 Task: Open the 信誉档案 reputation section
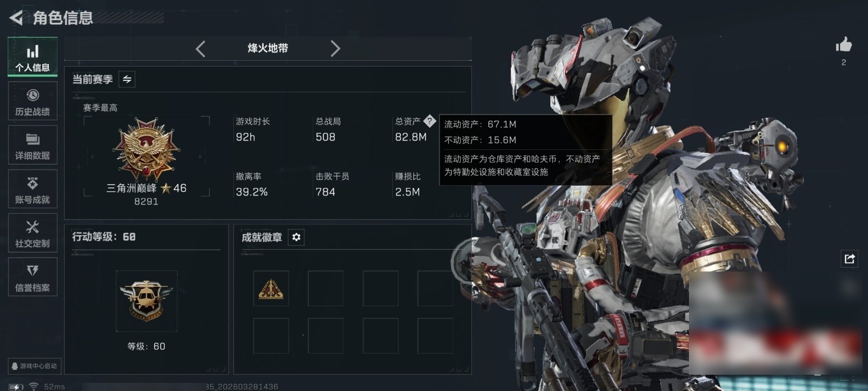(x=33, y=277)
